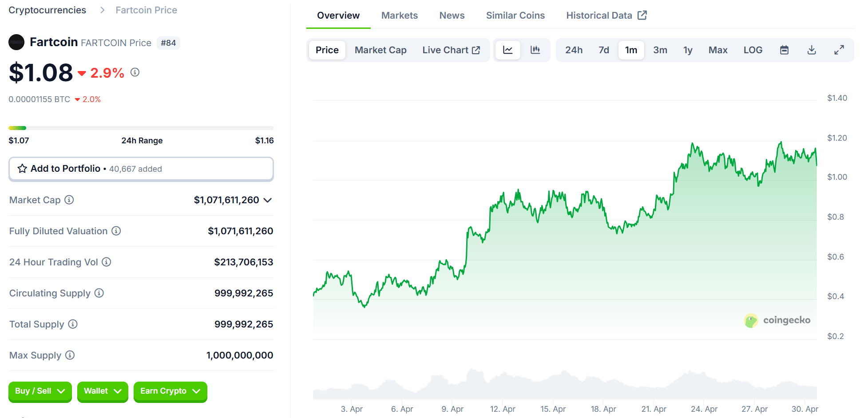Screen dimensions: 868x418
Task: Open the Similar Coins tab
Action: pos(515,16)
